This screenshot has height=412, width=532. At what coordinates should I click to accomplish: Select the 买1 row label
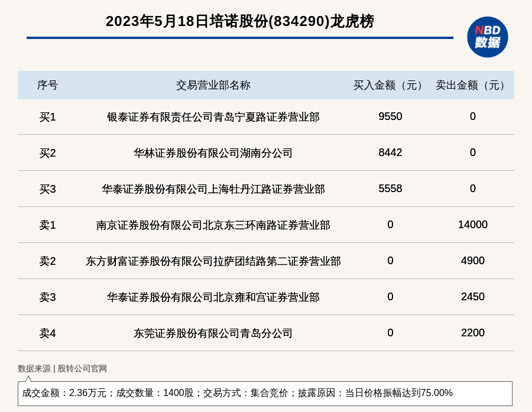point(47,117)
